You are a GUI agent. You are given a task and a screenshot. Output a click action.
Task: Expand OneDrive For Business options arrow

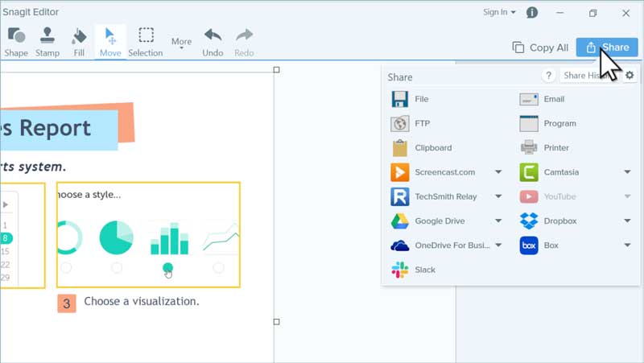[498, 245]
